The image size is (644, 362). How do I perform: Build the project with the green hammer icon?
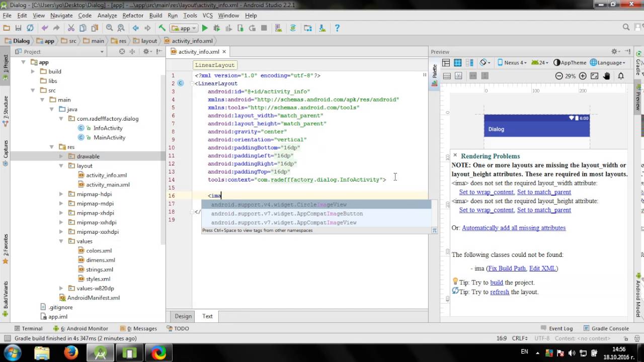pos(162,28)
